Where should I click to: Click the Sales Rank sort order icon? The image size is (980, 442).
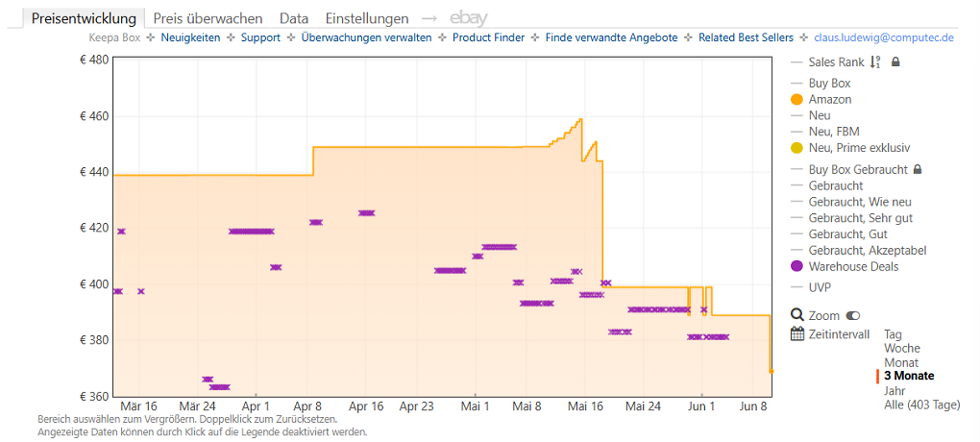tap(875, 61)
